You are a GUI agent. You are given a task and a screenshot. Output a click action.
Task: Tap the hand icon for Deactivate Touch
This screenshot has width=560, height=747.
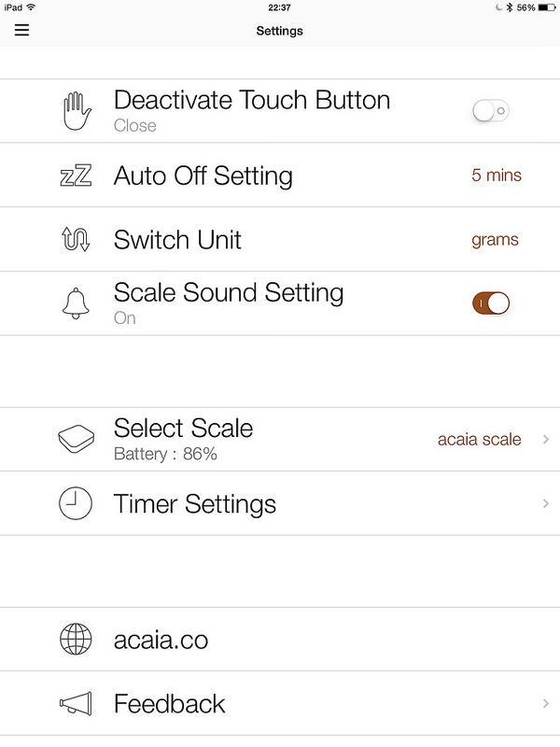click(x=76, y=111)
